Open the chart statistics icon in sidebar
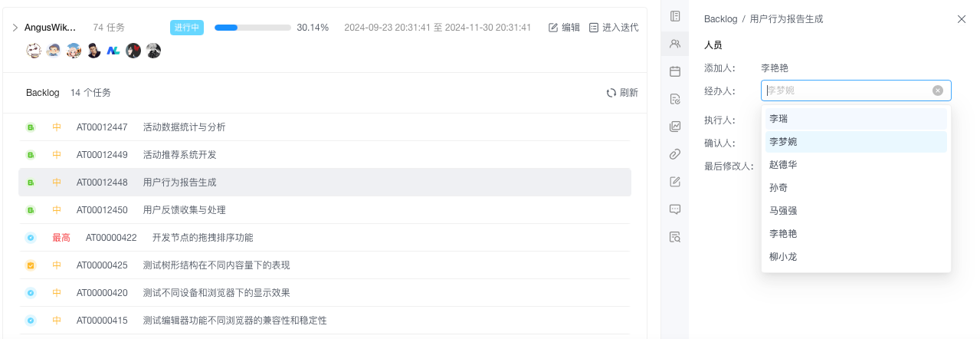The height and width of the screenshot is (339, 980). tap(675, 127)
